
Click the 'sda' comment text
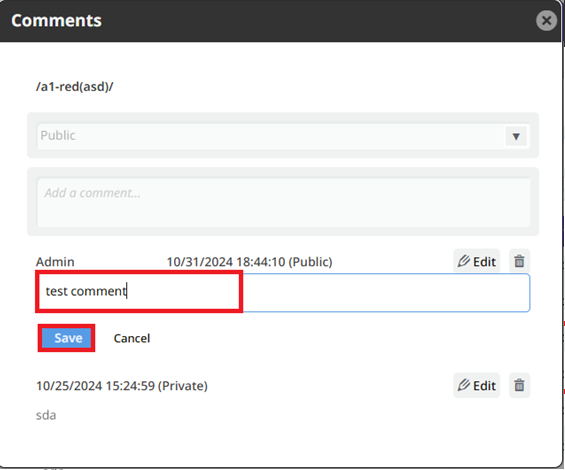(46, 415)
